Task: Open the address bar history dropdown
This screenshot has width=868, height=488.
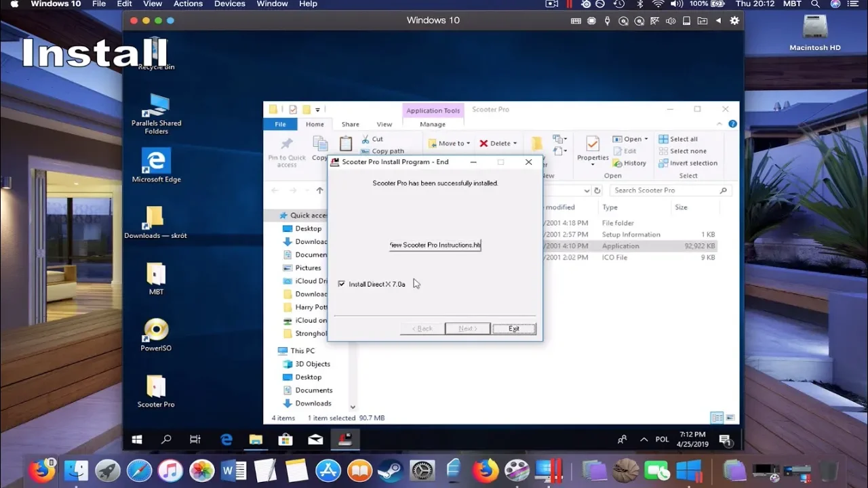Action: [x=587, y=190]
